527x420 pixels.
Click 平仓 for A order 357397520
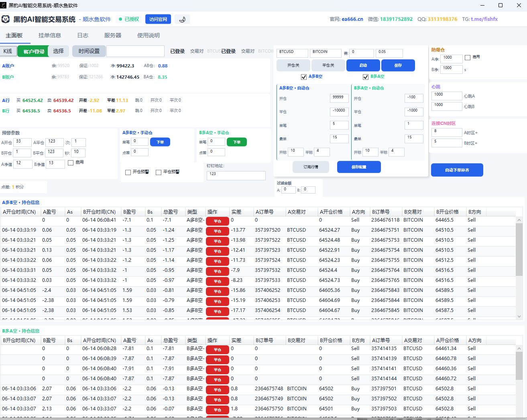pyautogui.click(x=218, y=231)
